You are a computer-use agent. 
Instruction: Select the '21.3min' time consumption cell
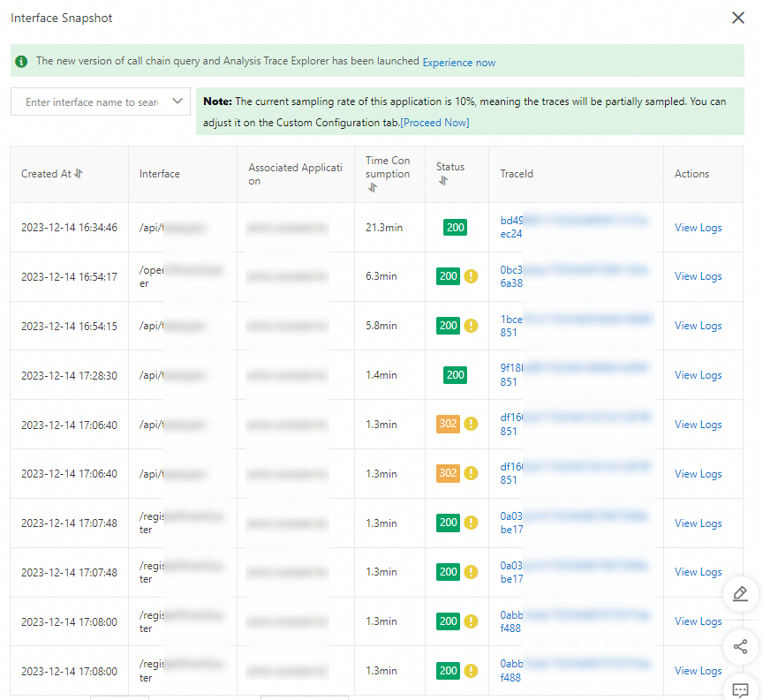tap(384, 228)
